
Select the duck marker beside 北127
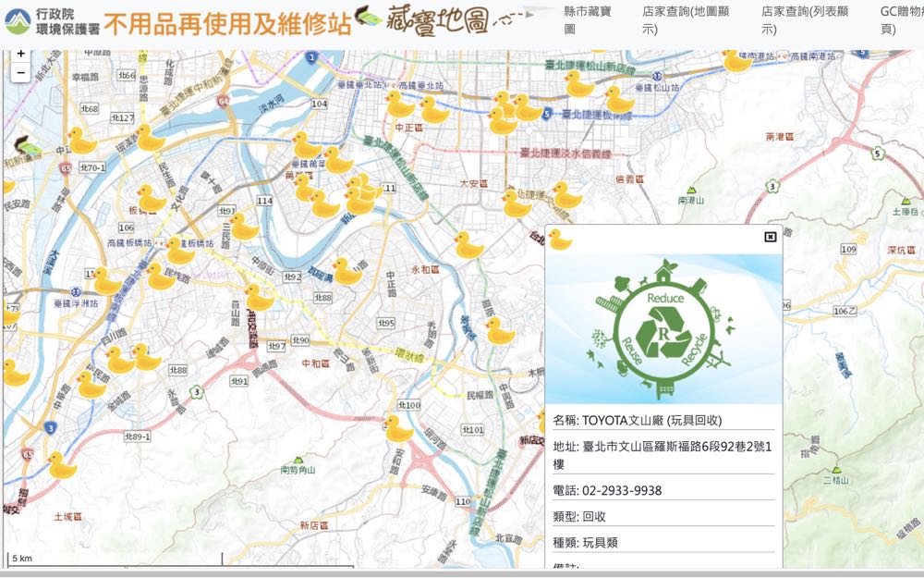[x=150, y=138]
